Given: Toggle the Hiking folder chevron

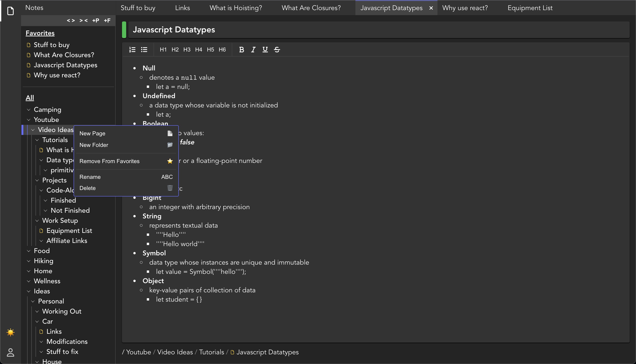Looking at the screenshot, I should pos(29,261).
